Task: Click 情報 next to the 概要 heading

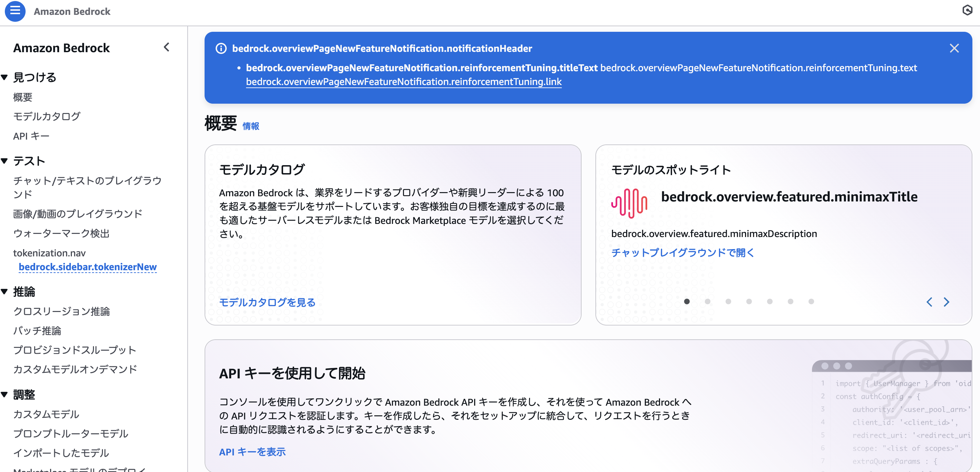Action: 251,126
